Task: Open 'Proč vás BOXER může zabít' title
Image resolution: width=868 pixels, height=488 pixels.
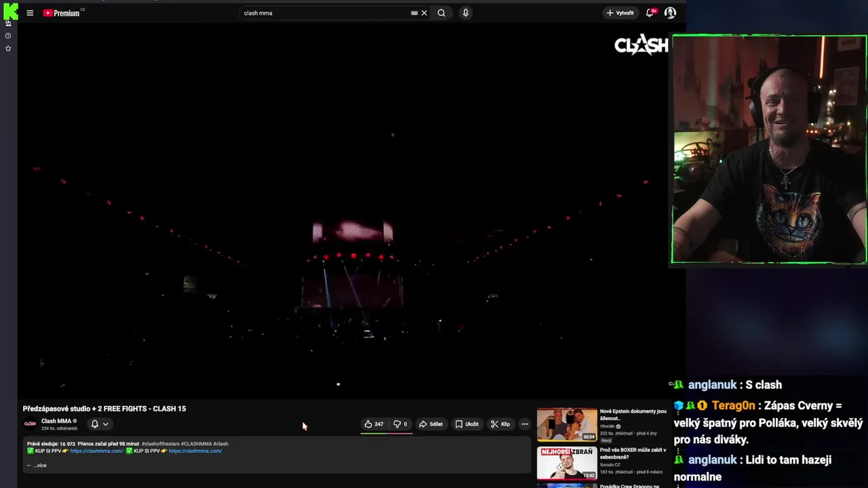Action: (633, 453)
